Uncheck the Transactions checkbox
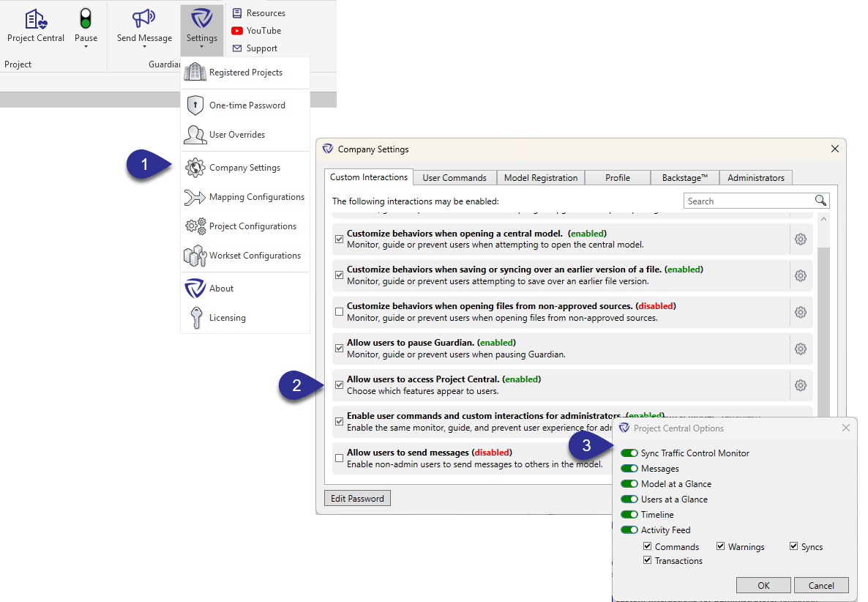This screenshot has height=602, width=868. pyautogui.click(x=647, y=560)
